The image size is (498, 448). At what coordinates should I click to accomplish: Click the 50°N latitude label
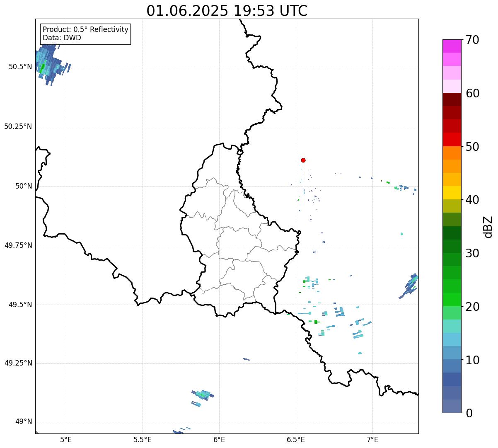pyautogui.click(x=24, y=186)
